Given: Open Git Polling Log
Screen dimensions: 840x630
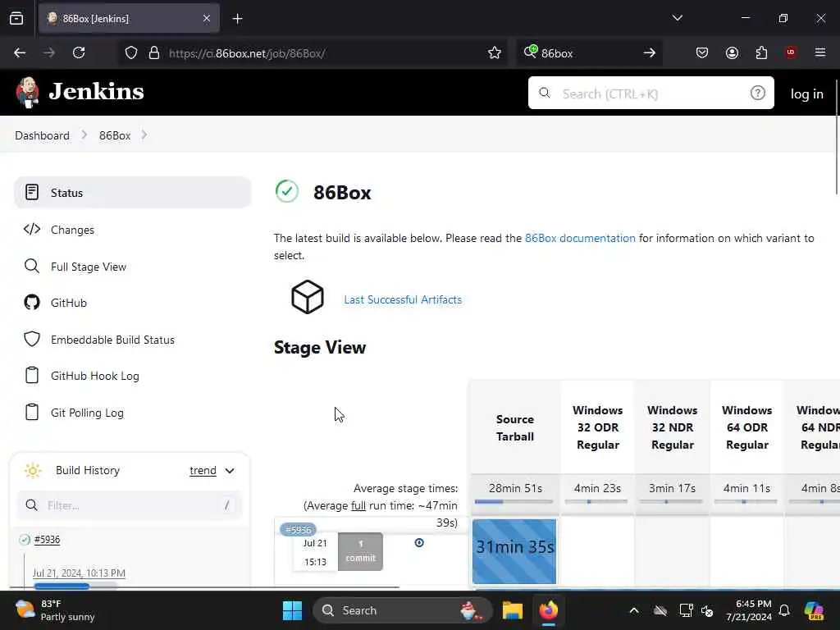Looking at the screenshot, I should click(x=87, y=413).
